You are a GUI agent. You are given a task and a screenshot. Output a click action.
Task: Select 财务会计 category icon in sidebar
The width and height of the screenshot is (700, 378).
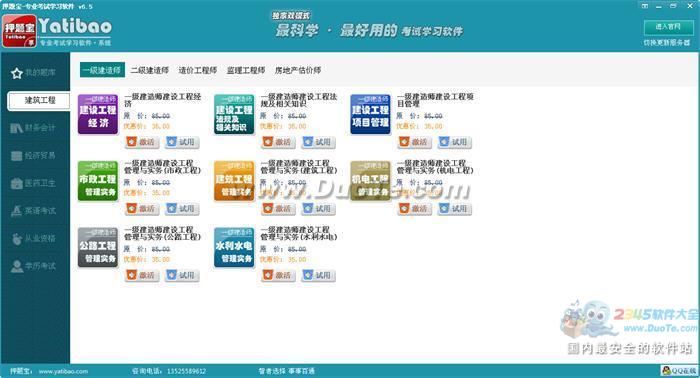click(17, 128)
